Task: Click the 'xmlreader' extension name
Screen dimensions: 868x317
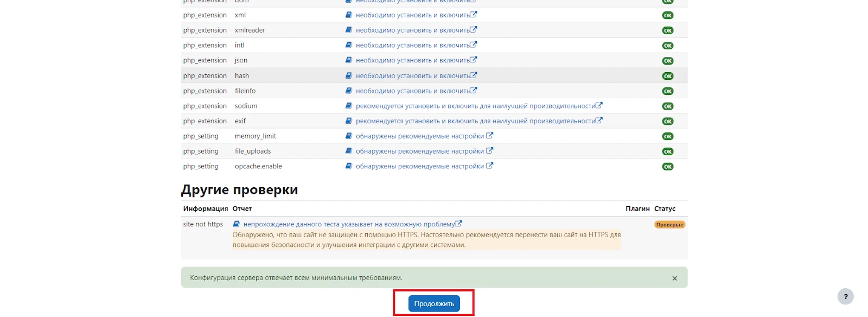Action: tap(250, 30)
